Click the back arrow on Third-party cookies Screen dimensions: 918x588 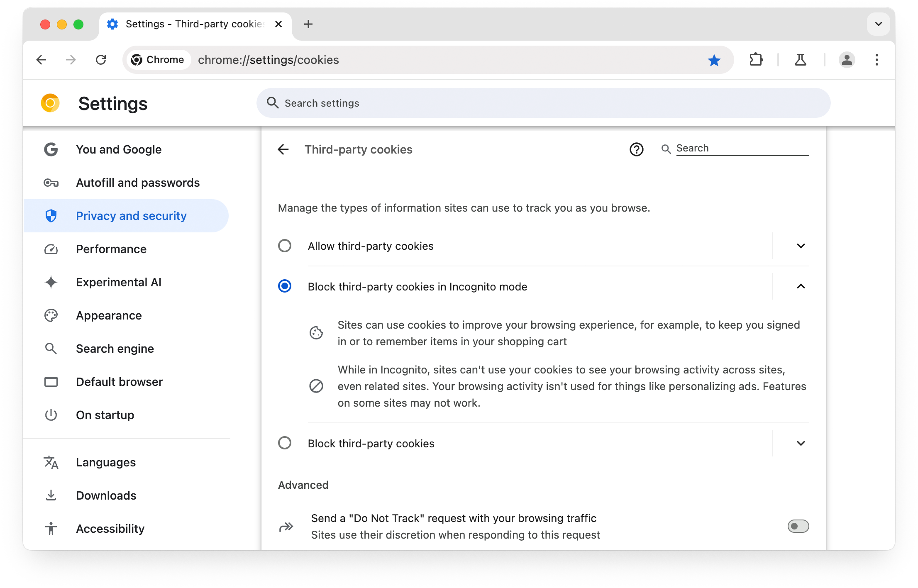(x=284, y=149)
